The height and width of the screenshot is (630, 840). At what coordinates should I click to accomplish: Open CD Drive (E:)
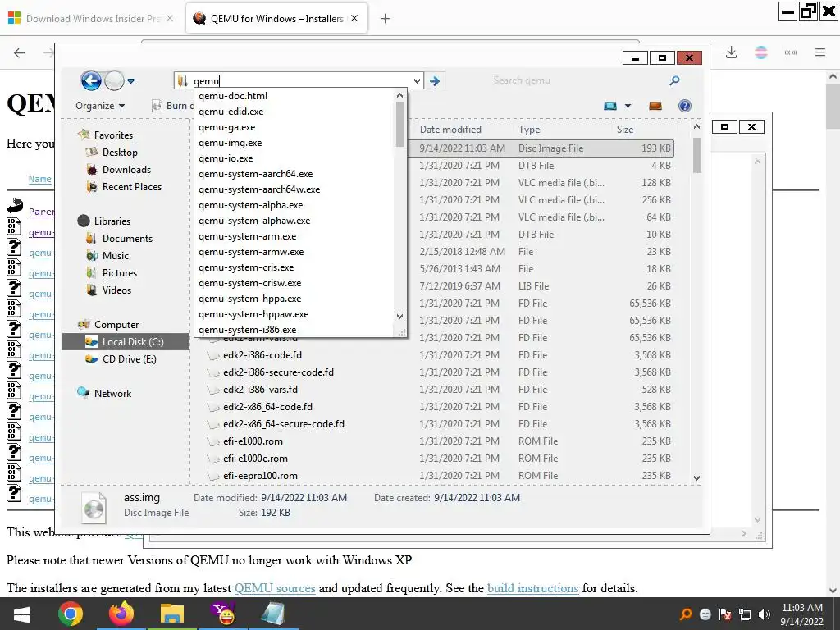[x=129, y=359]
